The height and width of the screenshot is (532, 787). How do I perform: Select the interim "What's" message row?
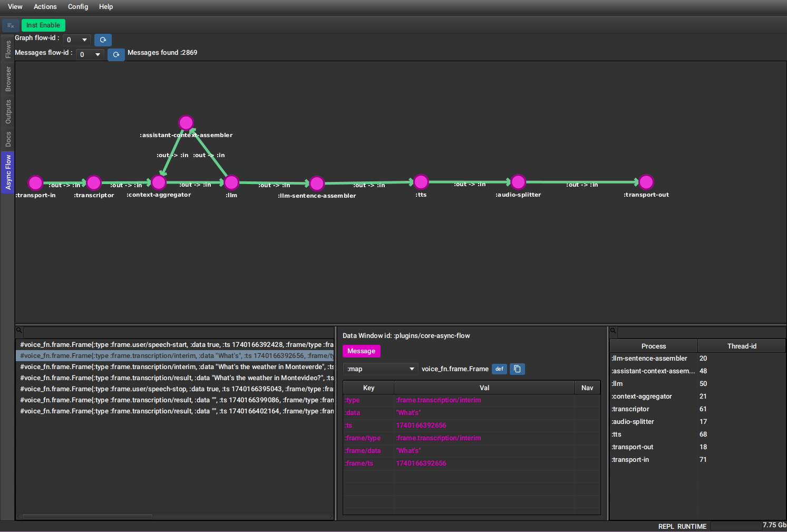pos(175,356)
